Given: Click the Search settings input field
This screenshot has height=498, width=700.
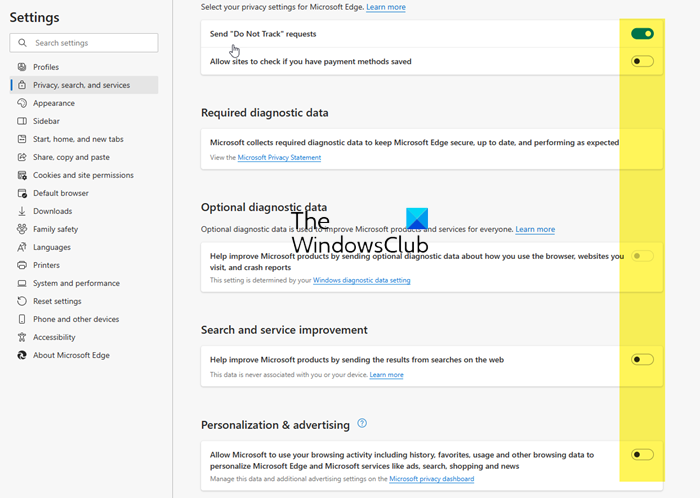Looking at the screenshot, I should coord(84,43).
